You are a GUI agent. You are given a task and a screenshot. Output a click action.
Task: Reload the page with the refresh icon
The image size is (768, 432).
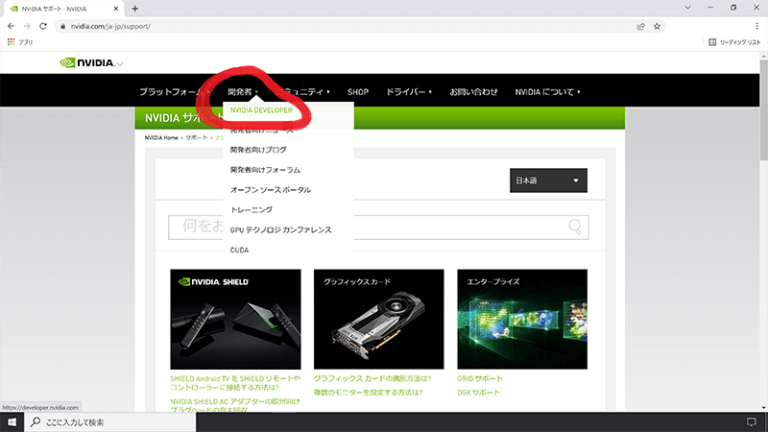(x=43, y=26)
